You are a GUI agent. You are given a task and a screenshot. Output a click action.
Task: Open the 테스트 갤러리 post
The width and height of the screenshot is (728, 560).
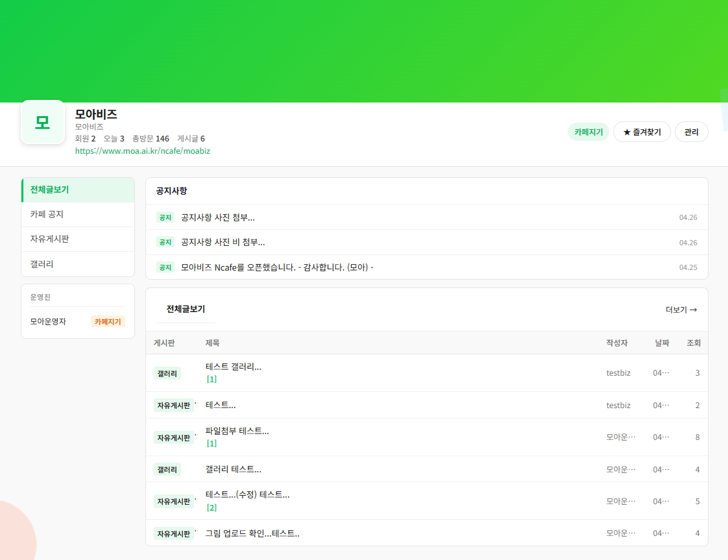tap(233, 367)
